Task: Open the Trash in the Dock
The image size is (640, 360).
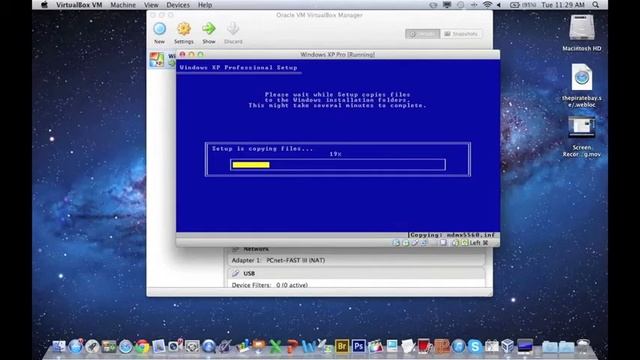Action: point(582,347)
